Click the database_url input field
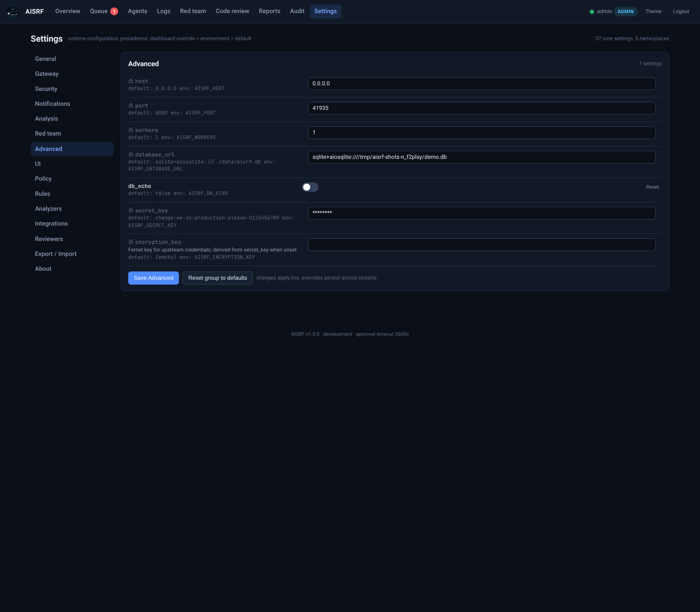 tap(482, 157)
